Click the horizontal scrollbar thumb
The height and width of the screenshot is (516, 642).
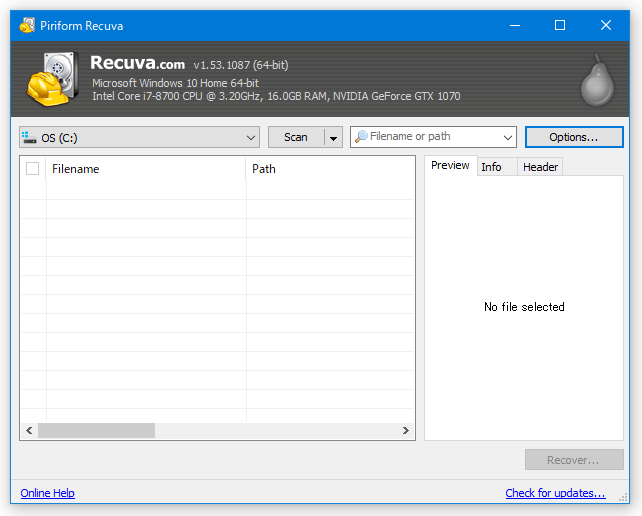click(97, 430)
